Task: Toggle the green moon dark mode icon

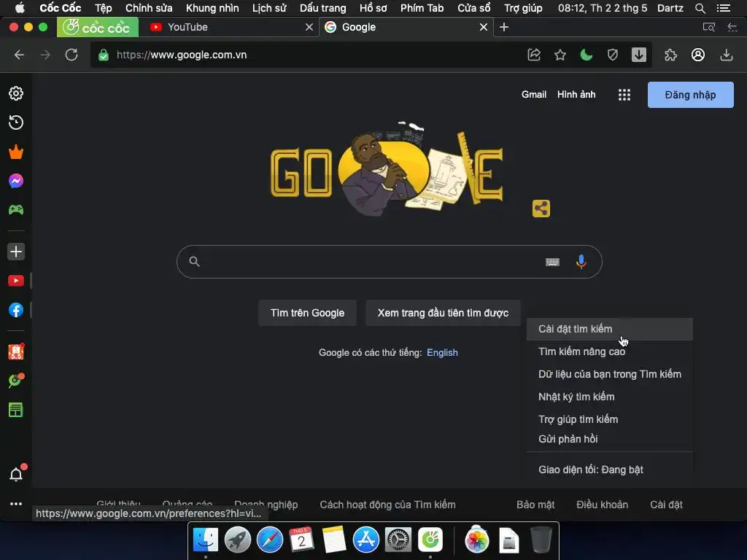Action: 587,55
